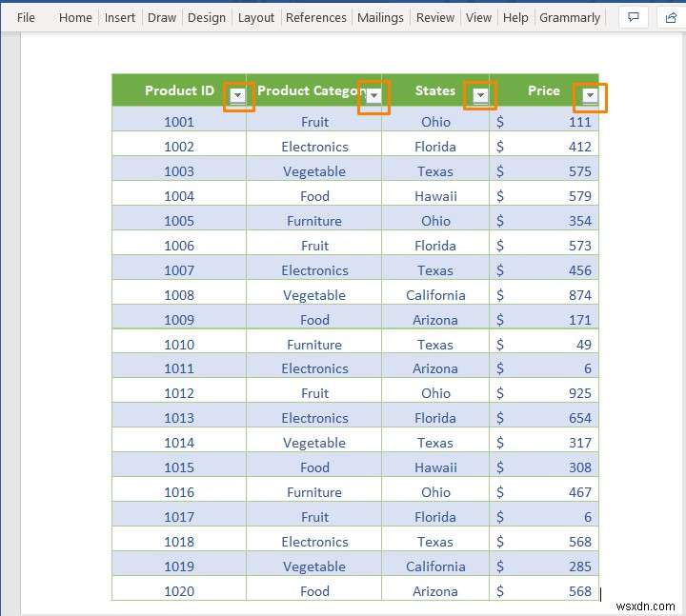Open the Product Category filter dropdown

click(373, 95)
